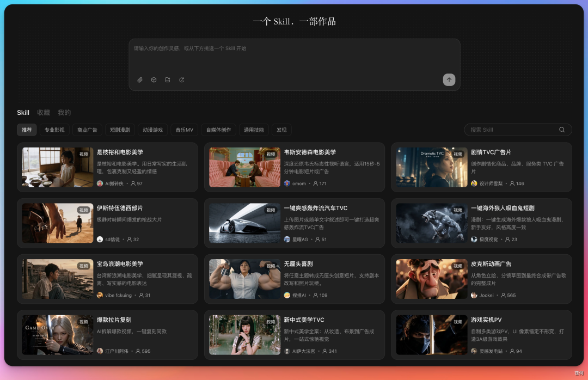Click the 极度视觉 author avatar
Image resolution: width=588 pixels, height=380 pixels.
click(474, 240)
